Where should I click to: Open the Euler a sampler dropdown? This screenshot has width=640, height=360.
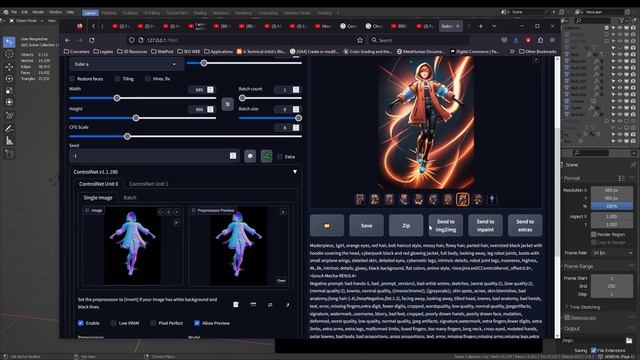(x=127, y=64)
